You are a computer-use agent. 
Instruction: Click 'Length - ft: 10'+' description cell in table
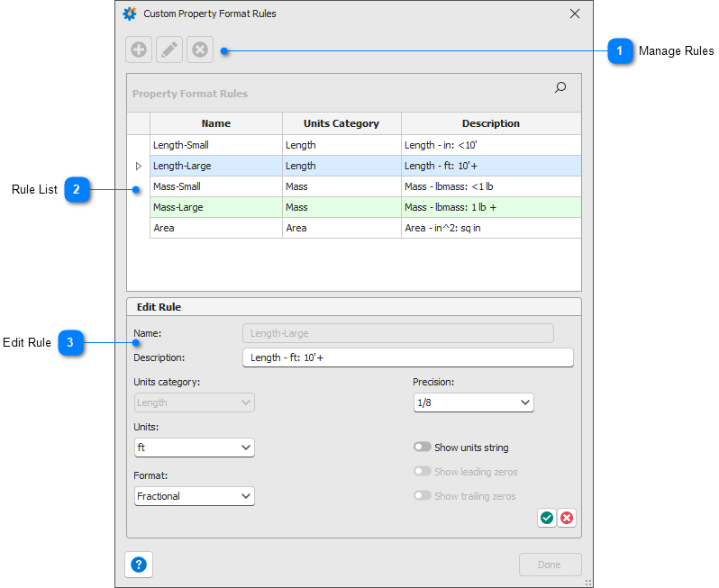click(x=491, y=166)
